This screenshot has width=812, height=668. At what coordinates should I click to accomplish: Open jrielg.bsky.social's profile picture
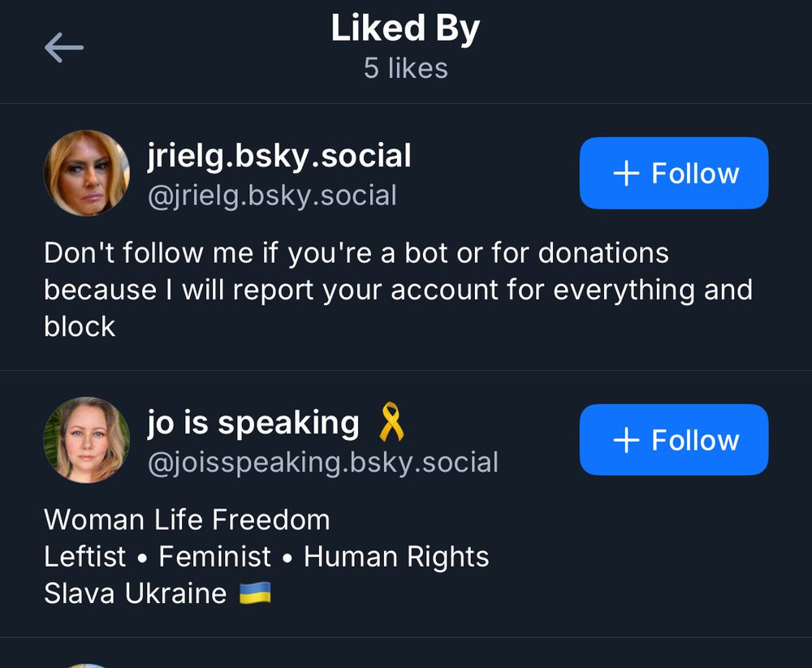point(86,173)
